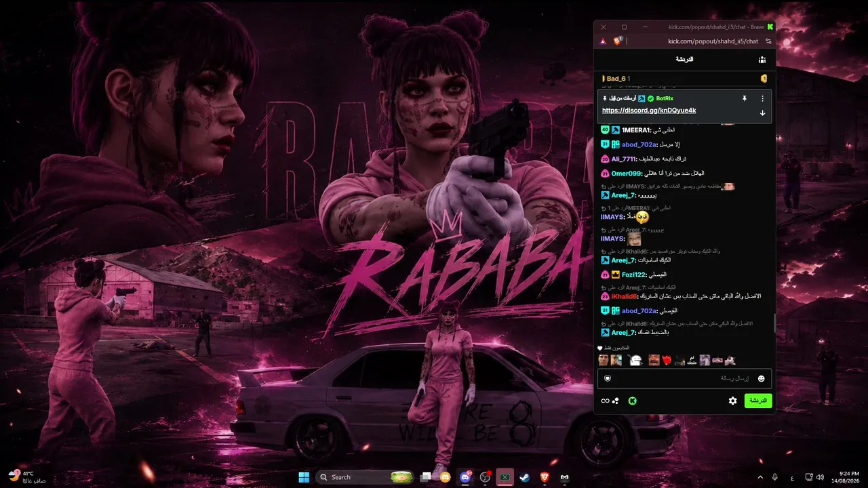Click the level 23 badge beside iKhalid6
868x488 pixels.
(605, 296)
